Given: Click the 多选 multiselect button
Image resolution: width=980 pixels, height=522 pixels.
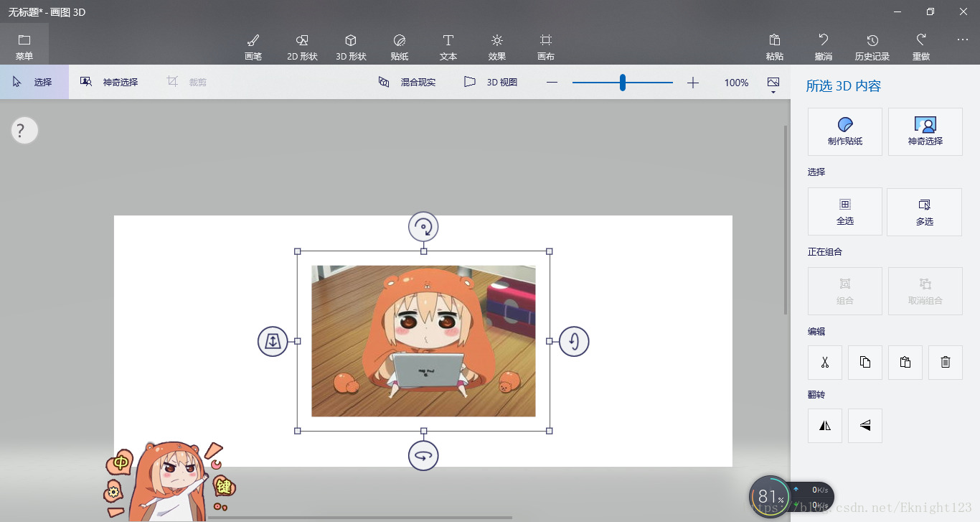Looking at the screenshot, I should pos(925,212).
